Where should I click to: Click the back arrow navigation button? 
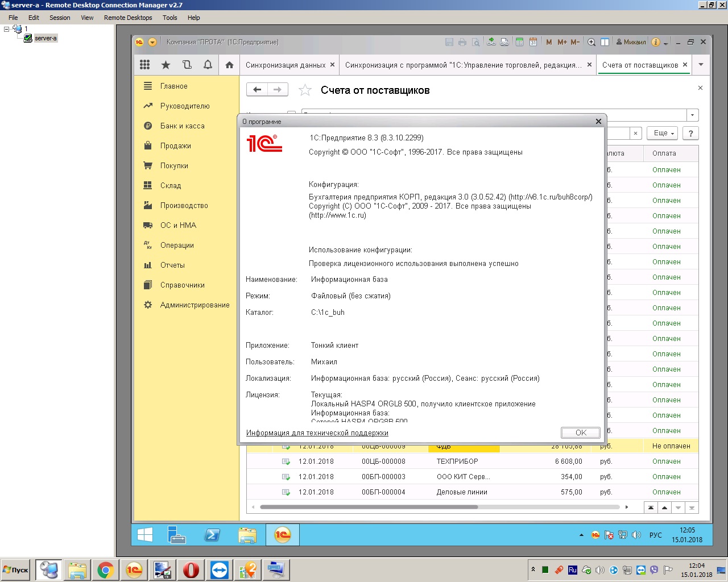[x=257, y=90]
